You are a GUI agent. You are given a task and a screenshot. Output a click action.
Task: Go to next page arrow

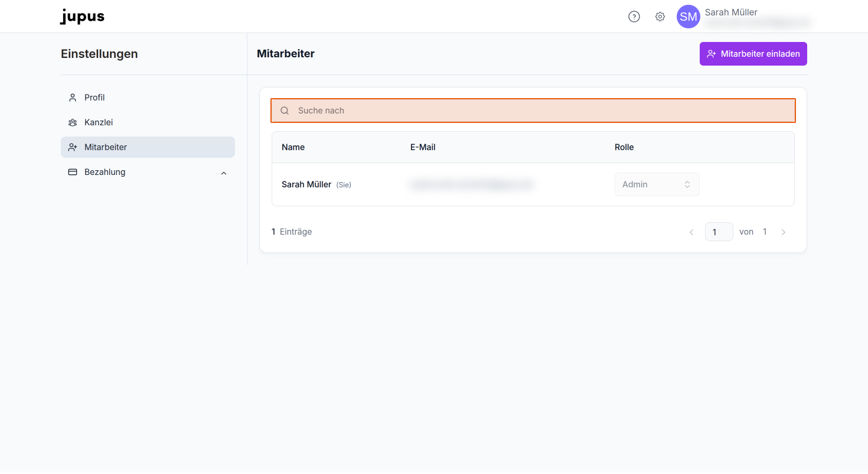[784, 232]
